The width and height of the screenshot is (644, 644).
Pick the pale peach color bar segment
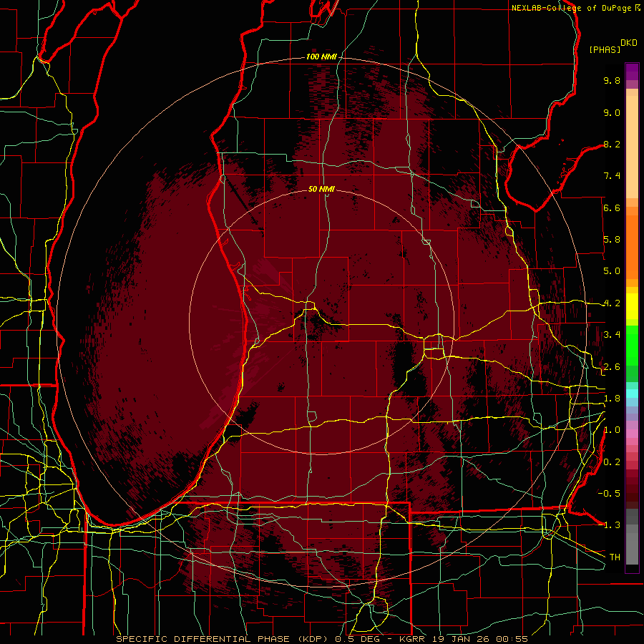pos(632,148)
